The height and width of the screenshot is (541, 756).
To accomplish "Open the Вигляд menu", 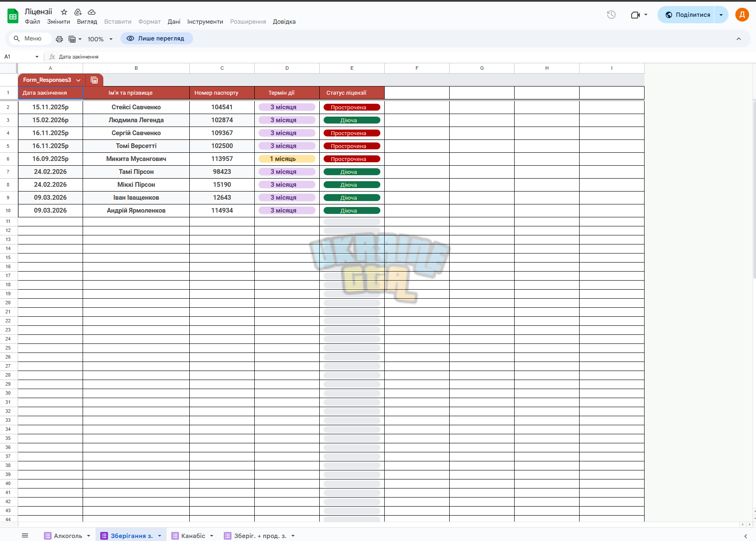I will (87, 22).
